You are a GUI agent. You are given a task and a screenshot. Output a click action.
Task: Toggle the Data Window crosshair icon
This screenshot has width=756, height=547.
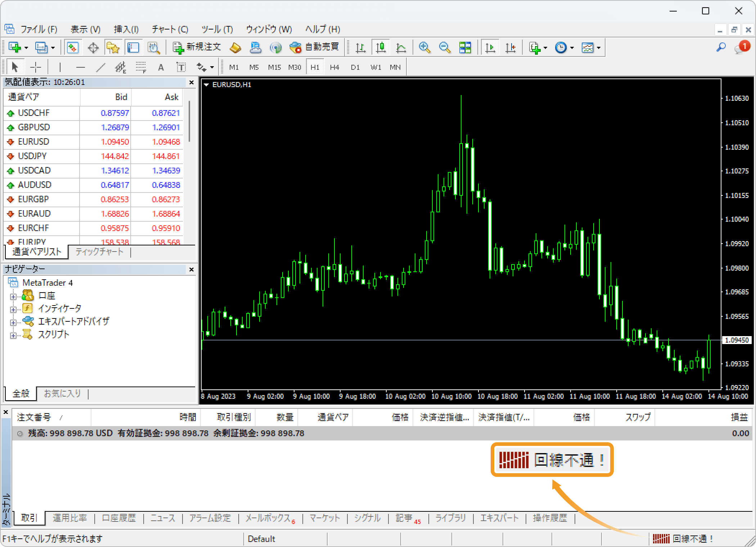93,48
